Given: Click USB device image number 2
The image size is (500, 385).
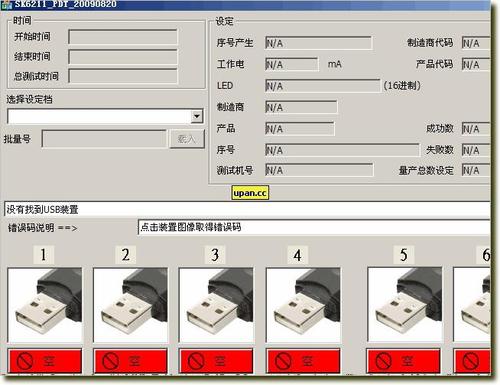Looking at the screenshot, I should point(130,305).
